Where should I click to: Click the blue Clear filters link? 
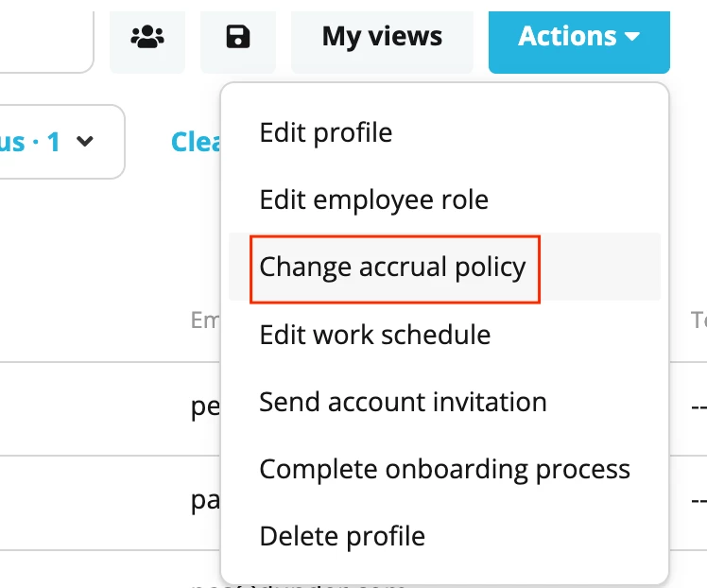coord(196,142)
